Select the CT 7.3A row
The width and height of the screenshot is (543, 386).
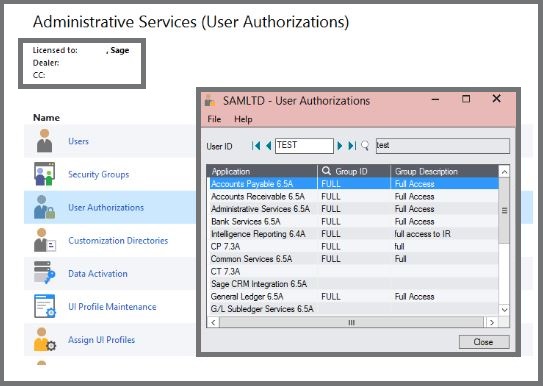click(353, 271)
